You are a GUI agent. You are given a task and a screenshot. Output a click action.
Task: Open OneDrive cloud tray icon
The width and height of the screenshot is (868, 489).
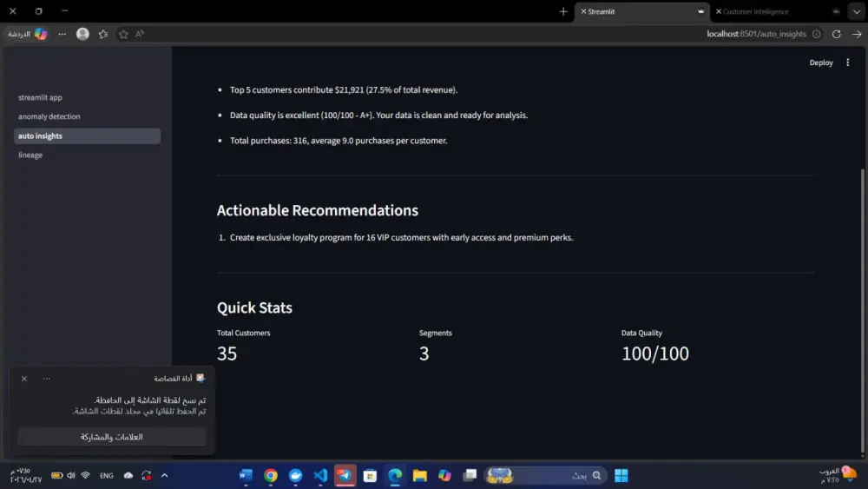[x=128, y=476]
